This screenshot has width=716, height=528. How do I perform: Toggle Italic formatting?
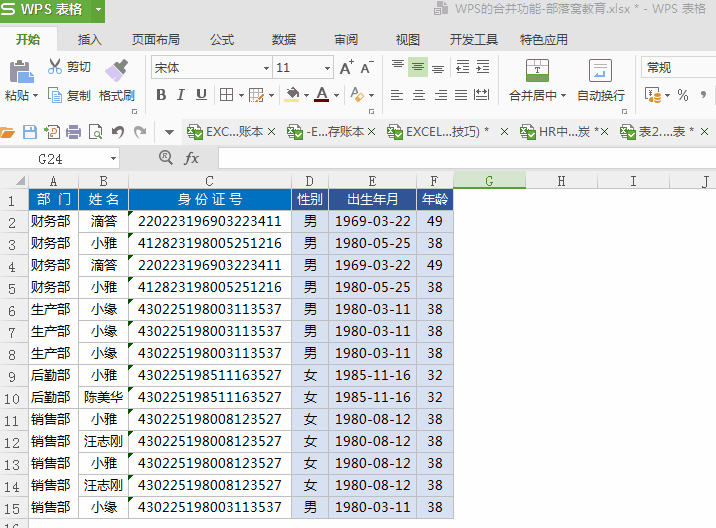pos(181,95)
